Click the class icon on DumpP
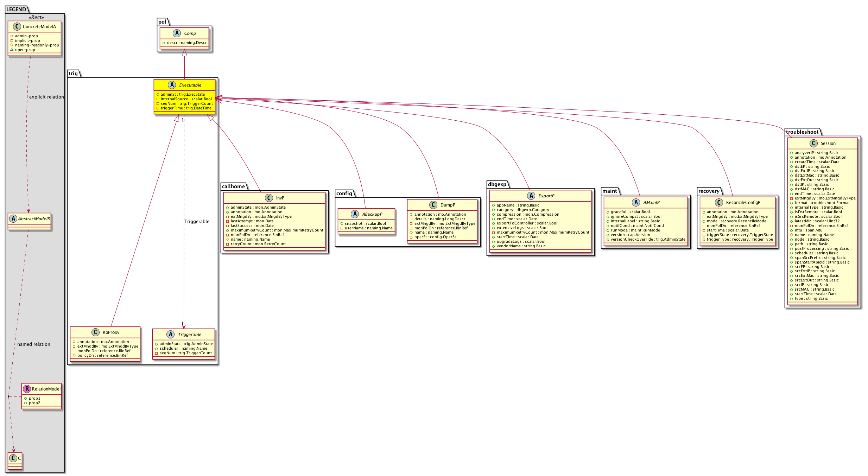The height and width of the screenshot is (476, 868). pos(433,205)
